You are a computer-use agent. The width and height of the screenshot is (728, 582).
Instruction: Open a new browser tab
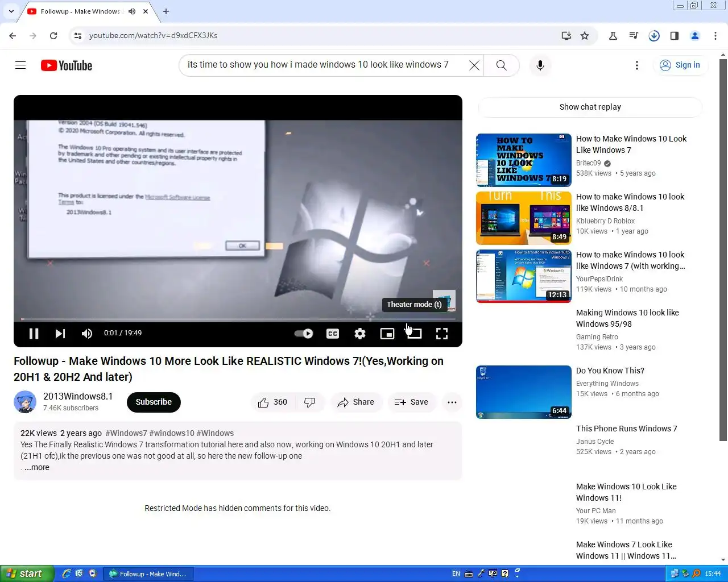point(166,11)
